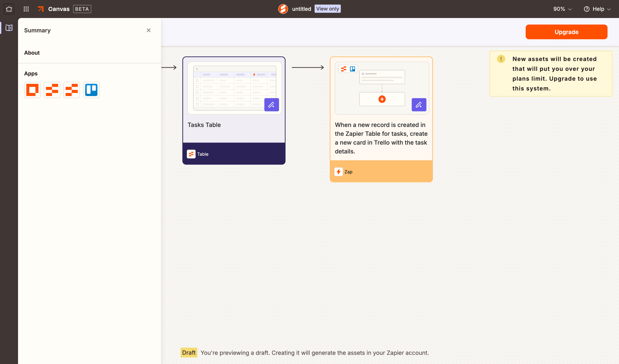This screenshot has width=619, height=364.
Task: Click the Canvas logo icon
Action: click(41, 9)
